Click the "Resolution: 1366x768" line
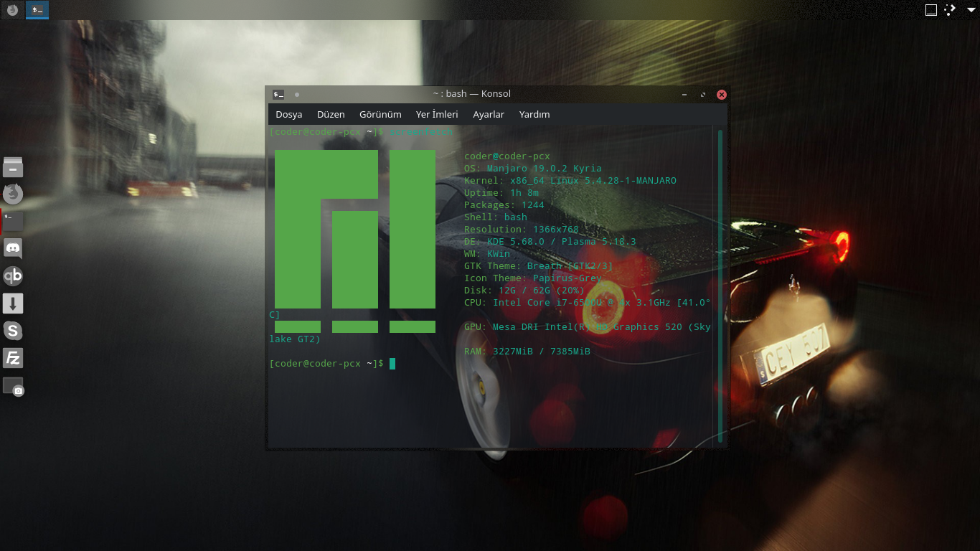 522,230
